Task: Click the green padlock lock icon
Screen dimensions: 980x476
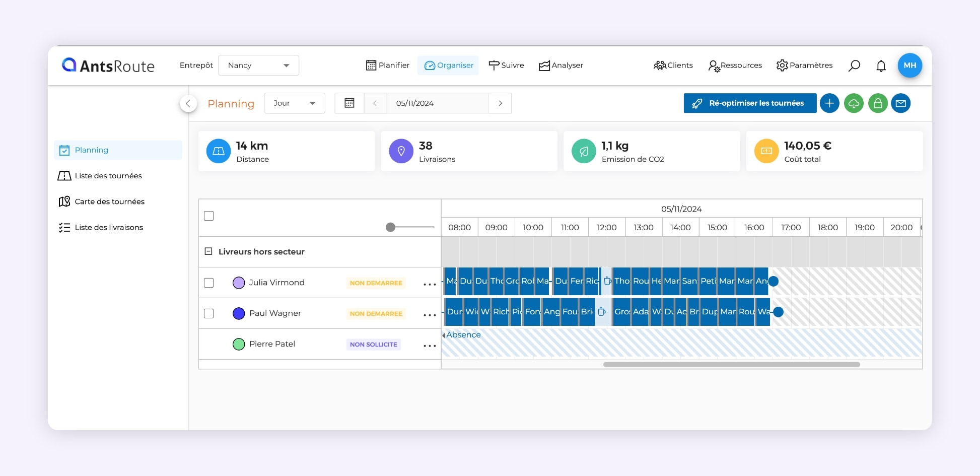Action: (x=878, y=103)
